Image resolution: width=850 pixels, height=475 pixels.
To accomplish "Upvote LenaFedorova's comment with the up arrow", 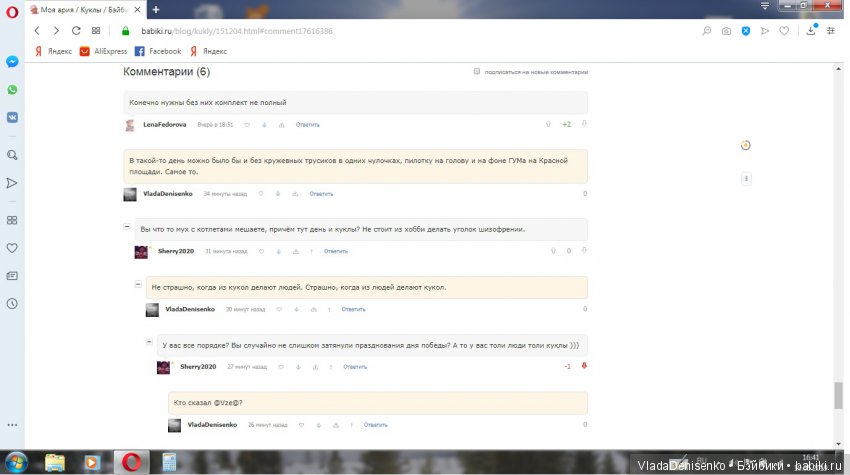I will coord(548,124).
